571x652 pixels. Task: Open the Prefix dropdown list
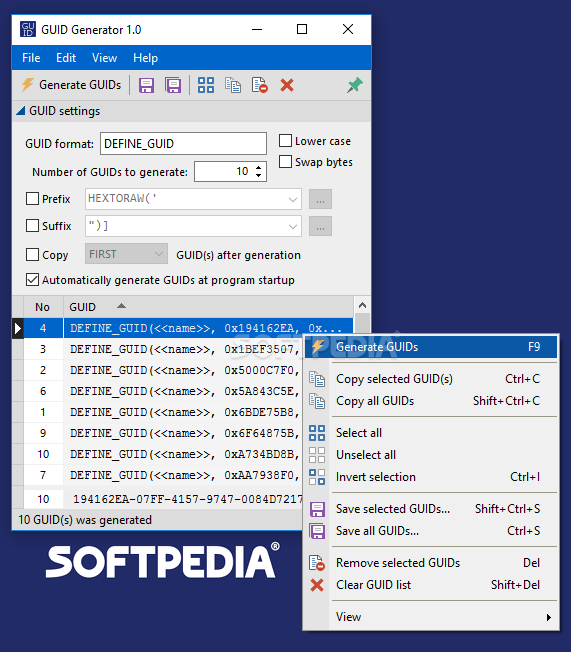coord(293,199)
